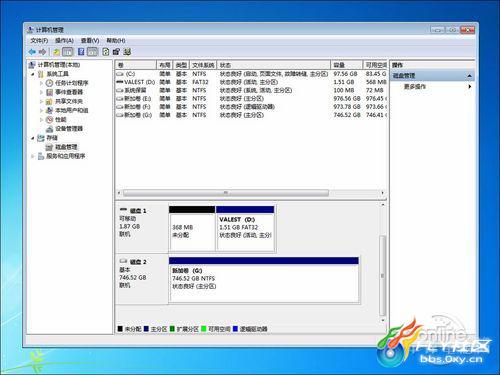This screenshot has height=375, width=500.
Task: Click the 性能 icon in tree
Action: (x=49, y=119)
